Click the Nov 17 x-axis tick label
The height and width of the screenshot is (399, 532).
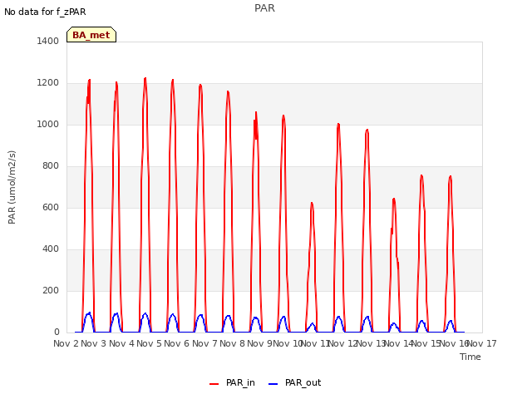[482, 343]
